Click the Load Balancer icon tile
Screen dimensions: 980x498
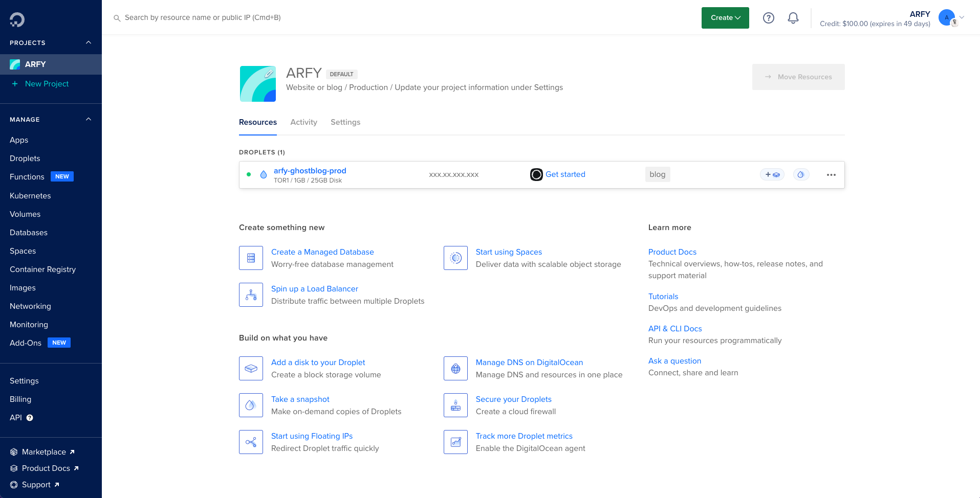pyautogui.click(x=251, y=295)
